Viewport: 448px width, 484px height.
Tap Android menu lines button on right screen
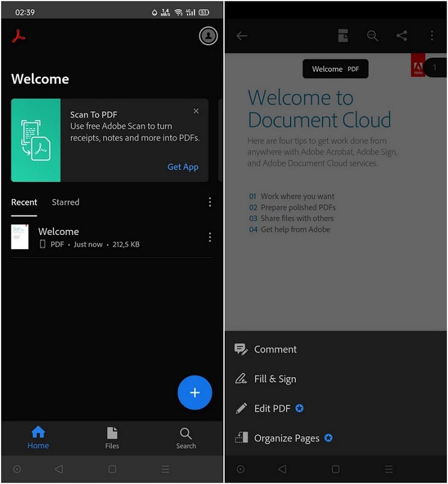coord(388,469)
